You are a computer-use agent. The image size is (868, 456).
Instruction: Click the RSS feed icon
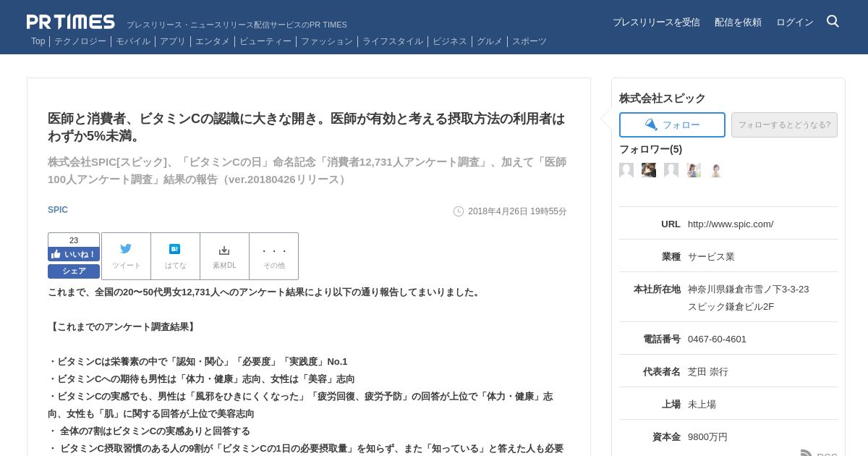click(x=807, y=455)
